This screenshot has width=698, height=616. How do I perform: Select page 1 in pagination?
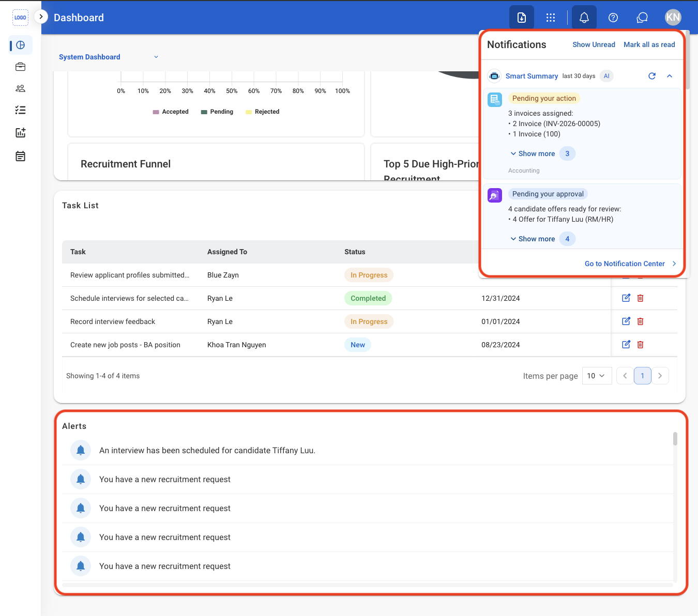[643, 376]
